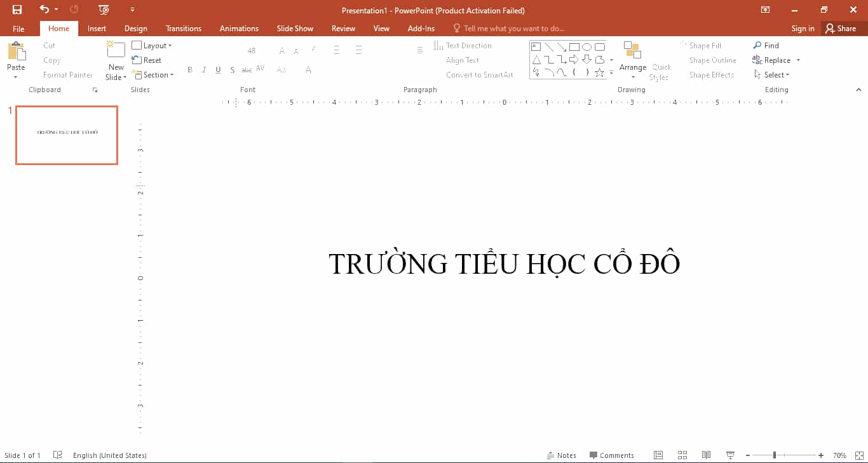Switch to Normal view
Screen dimensions: 868x463
point(658,455)
